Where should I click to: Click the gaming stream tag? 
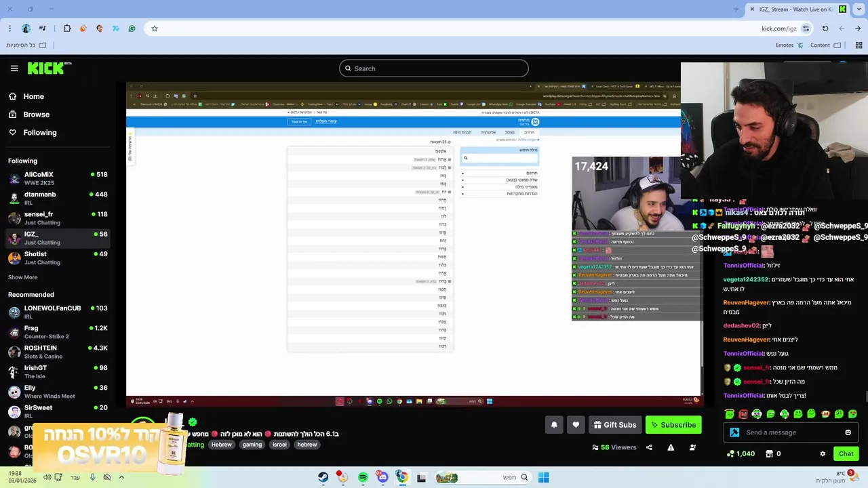252,445
